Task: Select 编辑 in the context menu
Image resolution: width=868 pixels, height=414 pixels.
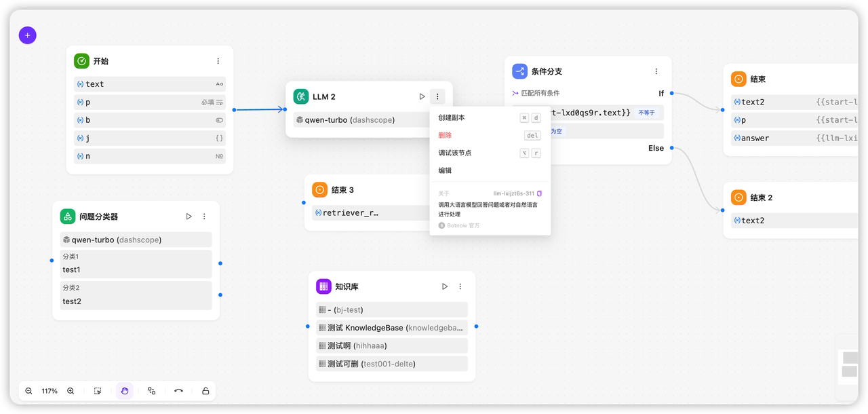Action: 490,170
